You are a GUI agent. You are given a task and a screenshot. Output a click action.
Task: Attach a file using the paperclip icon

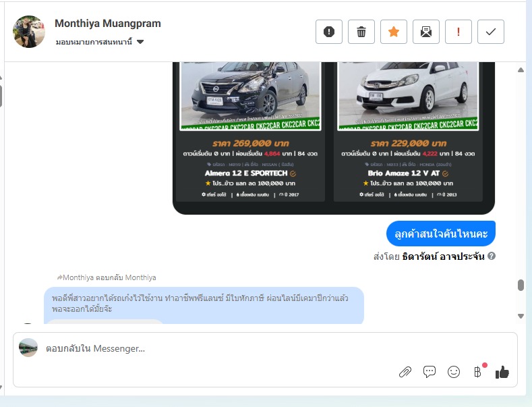tap(405, 372)
